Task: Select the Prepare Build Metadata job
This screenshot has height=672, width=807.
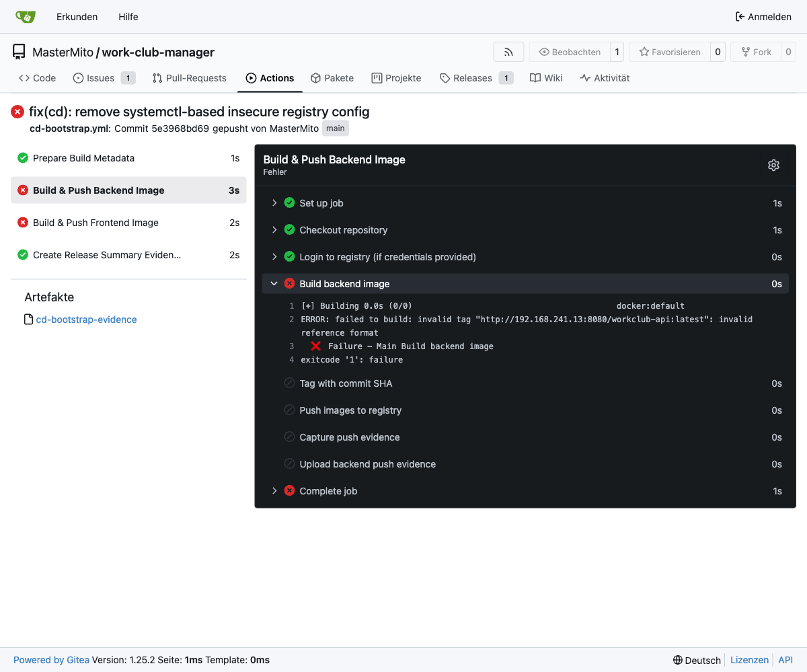Action: (83, 158)
